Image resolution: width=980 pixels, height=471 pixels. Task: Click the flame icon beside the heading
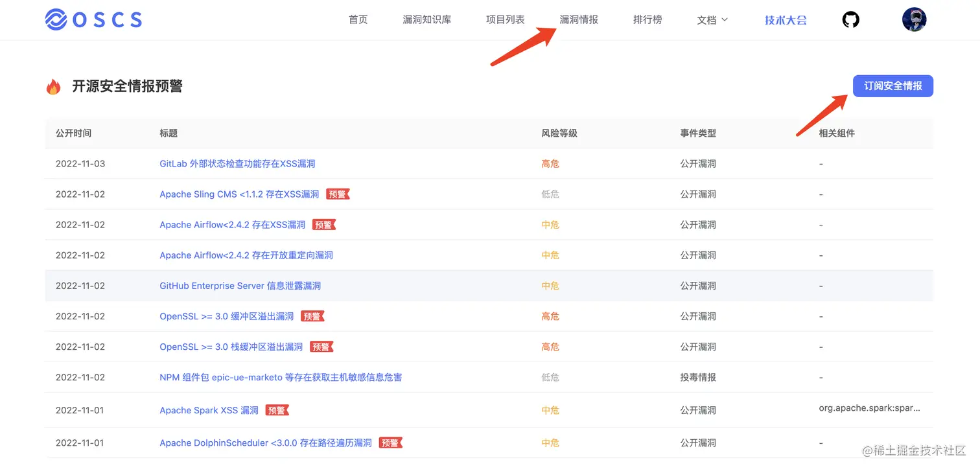tap(53, 87)
